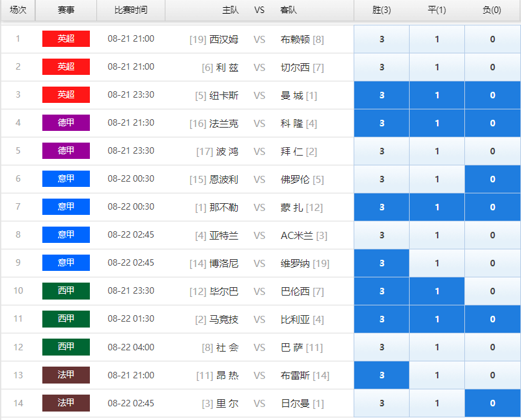Select loss (0) for 博洛尼 vs 维罗纳
Viewport: 521px width, 420px height.
(x=492, y=263)
